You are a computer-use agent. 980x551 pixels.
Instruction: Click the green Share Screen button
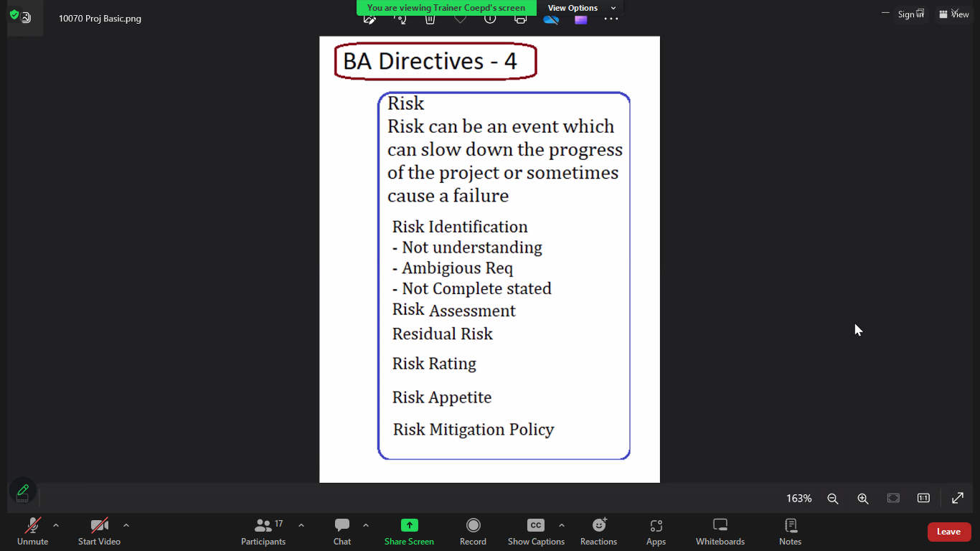click(409, 532)
